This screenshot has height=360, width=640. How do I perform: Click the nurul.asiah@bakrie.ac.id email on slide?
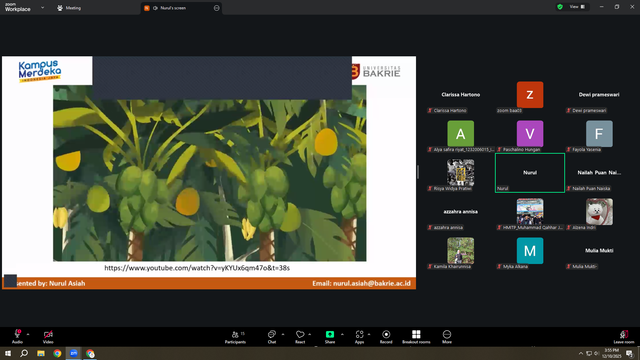coord(372,283)
